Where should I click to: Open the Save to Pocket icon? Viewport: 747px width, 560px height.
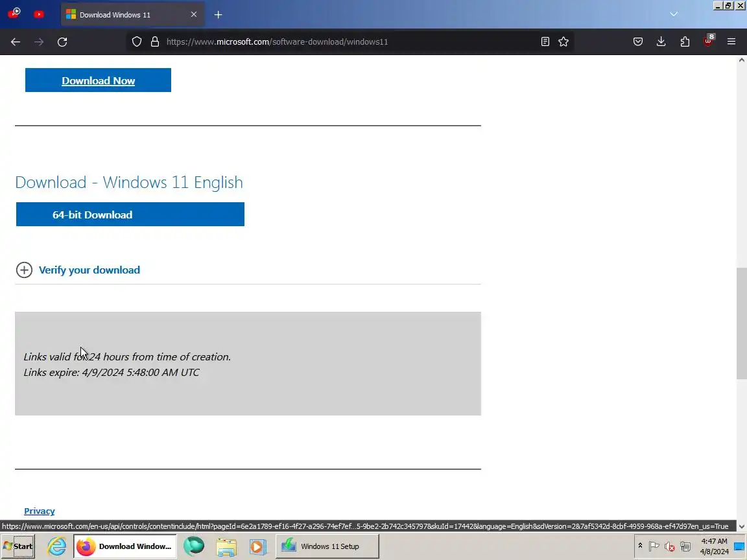click(x=638, y=42)
